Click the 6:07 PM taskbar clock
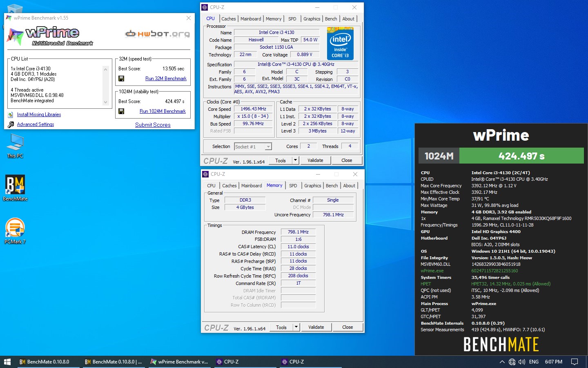 pyautogui.click(x=553, y=362)
